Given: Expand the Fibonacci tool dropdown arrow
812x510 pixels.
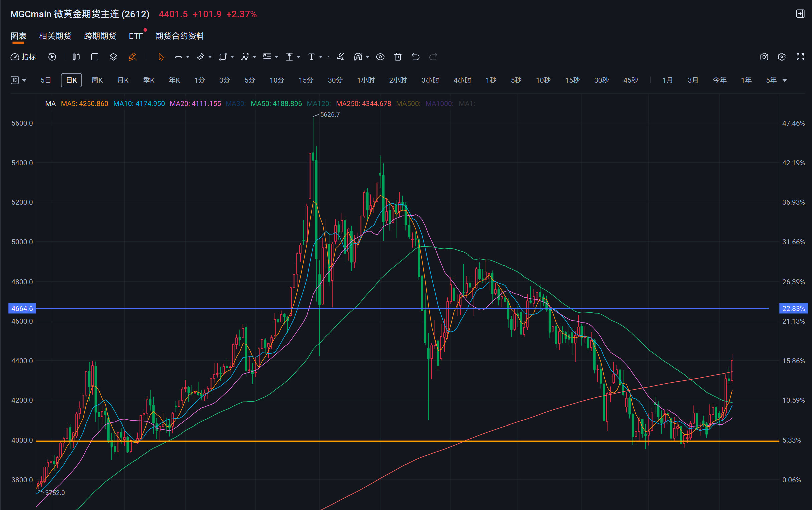Looking at the screenshot, I should (276, 57).
